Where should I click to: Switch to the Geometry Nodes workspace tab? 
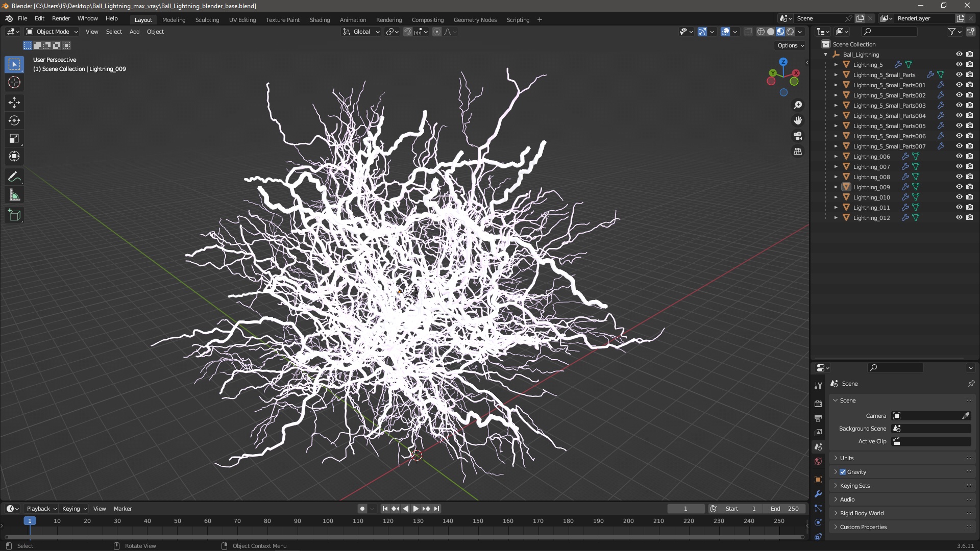coord(475,20)
